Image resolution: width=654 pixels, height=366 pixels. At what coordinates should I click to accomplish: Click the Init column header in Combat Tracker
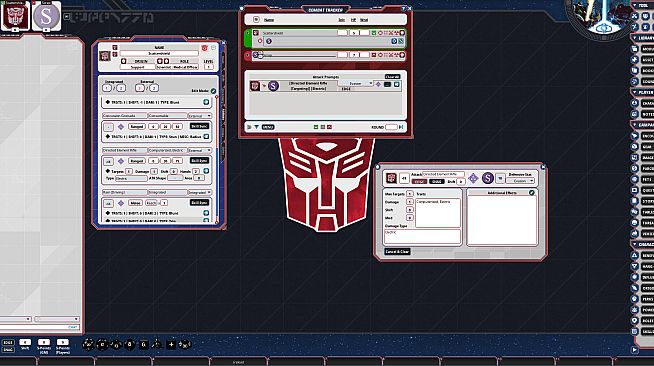[x=342, y=20]
